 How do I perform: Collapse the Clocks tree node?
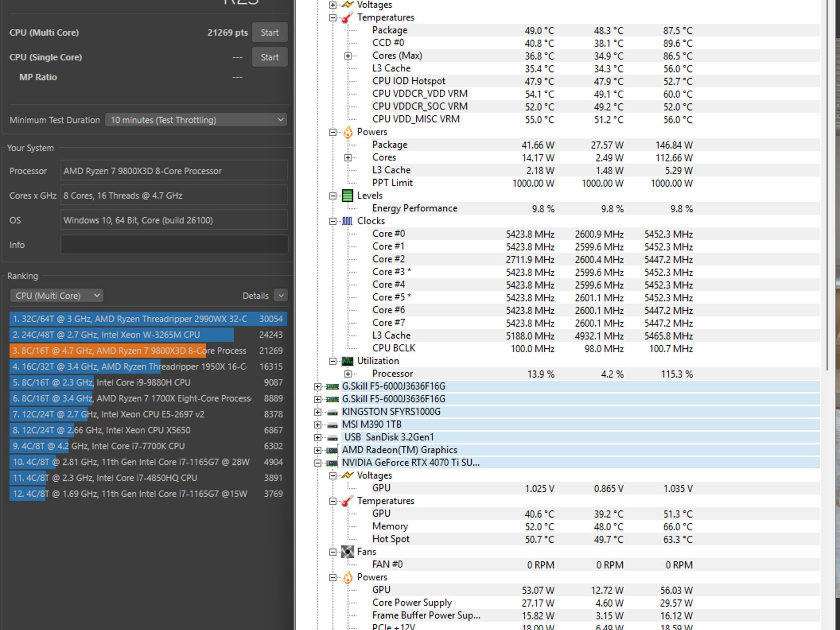[x=333, y=221]
